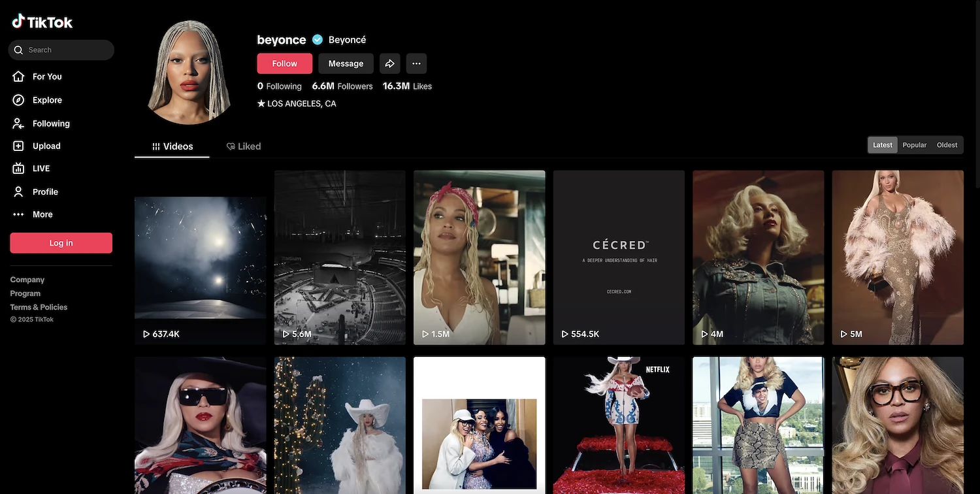Click the TikTok logo
980x494 pixels.
tap(42, 22)
